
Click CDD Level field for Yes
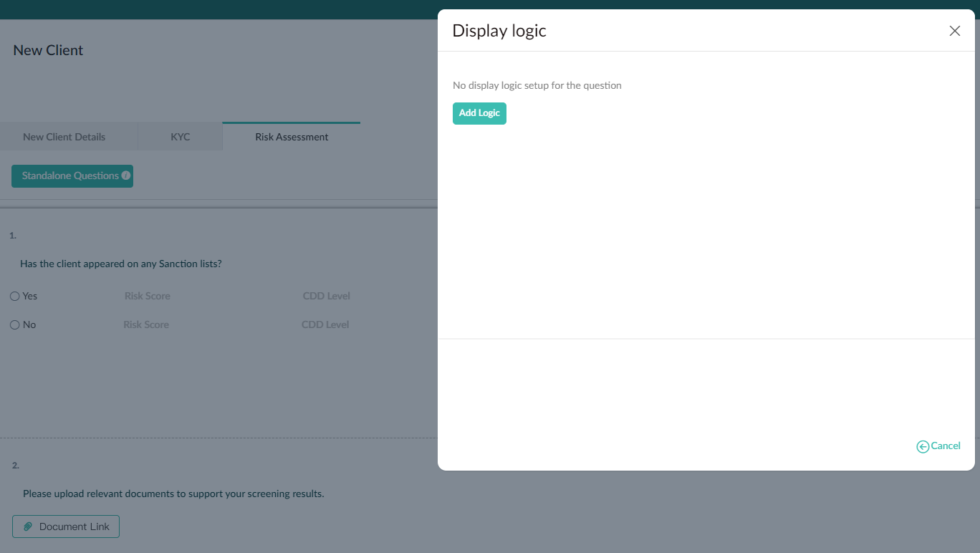327,296
